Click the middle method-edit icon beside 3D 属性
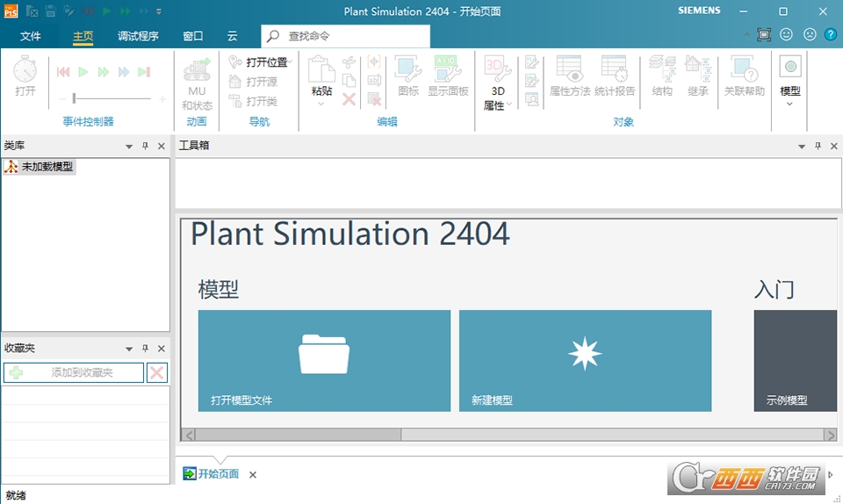This screenshot has width=843, height=504. (532, 81)
